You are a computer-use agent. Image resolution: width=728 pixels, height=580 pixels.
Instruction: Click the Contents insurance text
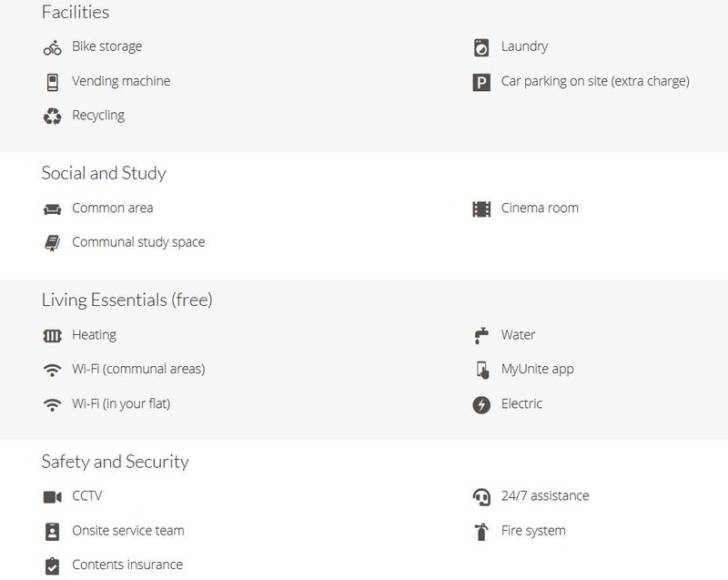pos(127,565)
